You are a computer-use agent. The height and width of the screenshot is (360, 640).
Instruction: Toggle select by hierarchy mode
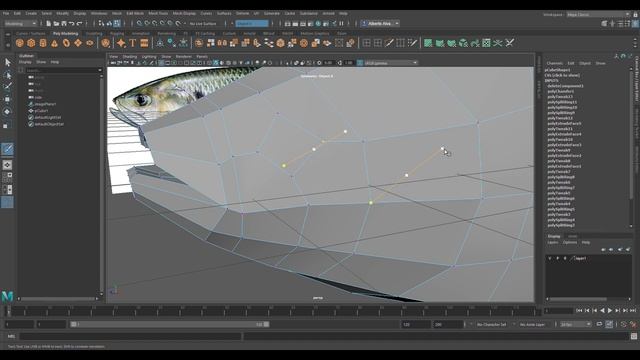click(x=101, y=24)
